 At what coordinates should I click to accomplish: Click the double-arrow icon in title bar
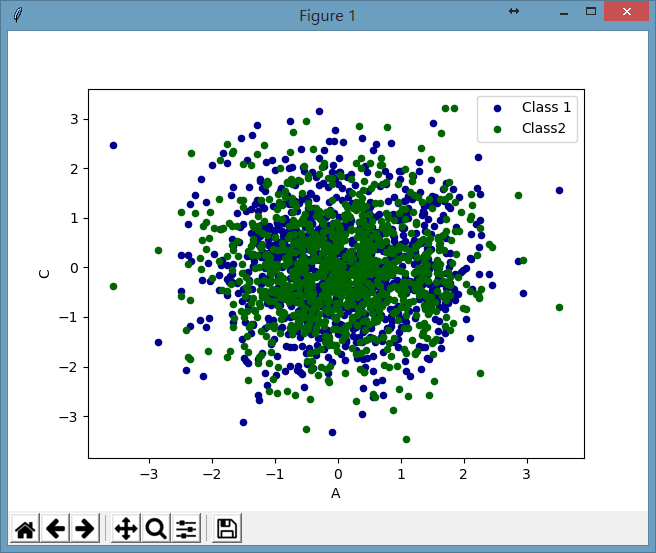pyautogui.click(x=514, y=11)
